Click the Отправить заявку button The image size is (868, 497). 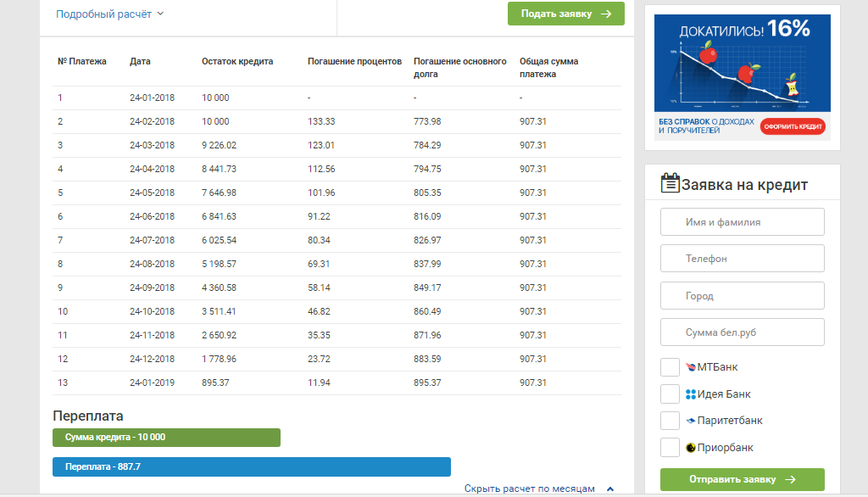coord(743,479)
